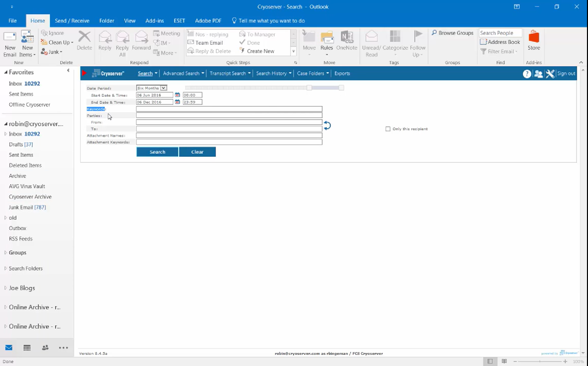Send to OneNote
Viewport: 588px width, 366px height.
347,41
